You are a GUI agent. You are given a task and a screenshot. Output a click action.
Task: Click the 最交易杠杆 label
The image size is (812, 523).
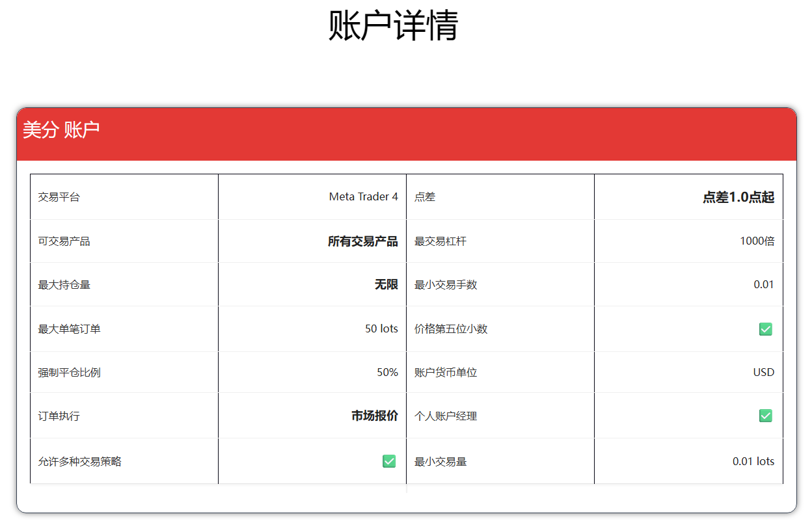coord(441,241)
